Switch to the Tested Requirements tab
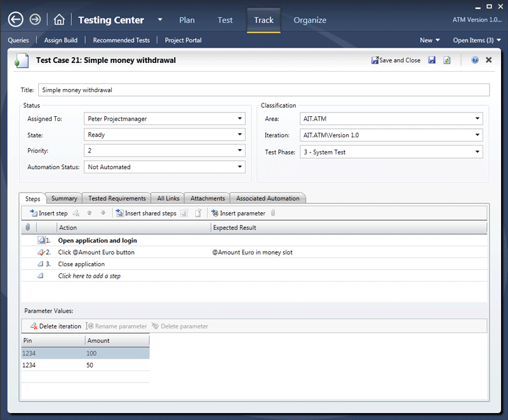The height and width of the screenshot is (420, 508). point(117,198)
